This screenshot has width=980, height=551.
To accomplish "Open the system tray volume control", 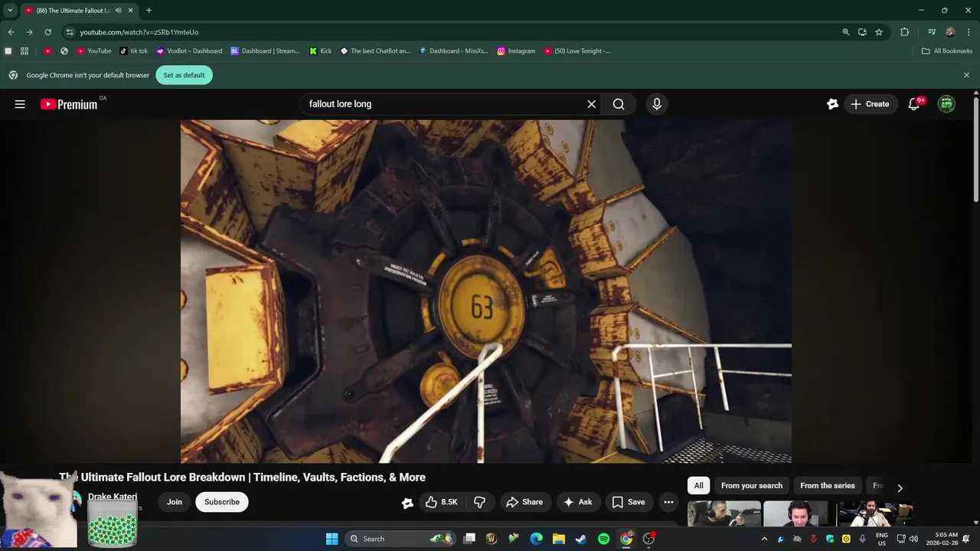I will [913, 539].
